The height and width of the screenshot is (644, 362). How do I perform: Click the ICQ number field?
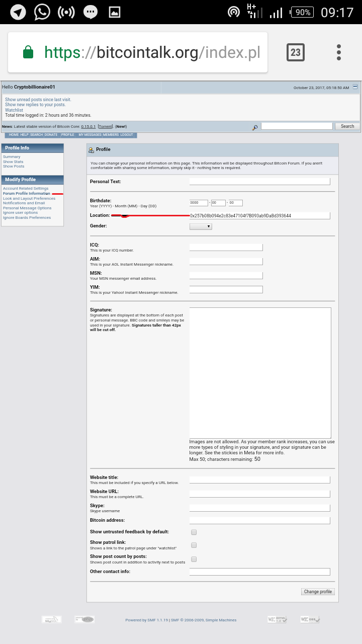click(x=226, y=248)
